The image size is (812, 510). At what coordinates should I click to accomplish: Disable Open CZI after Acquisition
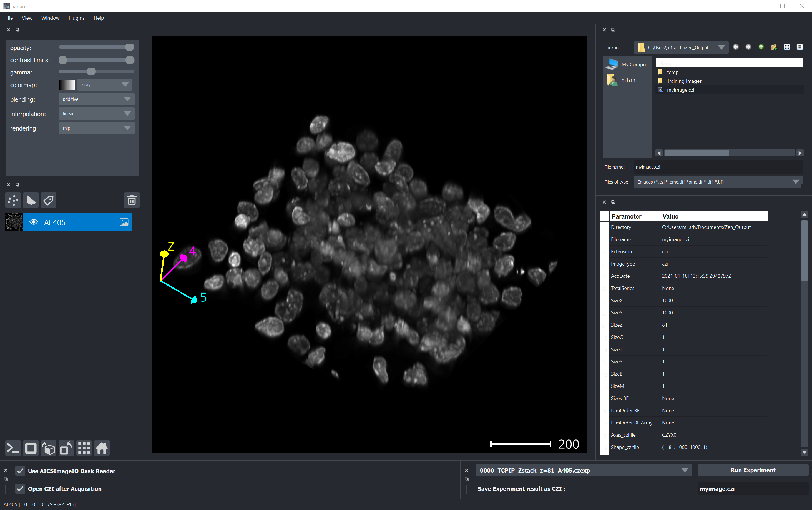pyautogui.click(x=20, y=489)
